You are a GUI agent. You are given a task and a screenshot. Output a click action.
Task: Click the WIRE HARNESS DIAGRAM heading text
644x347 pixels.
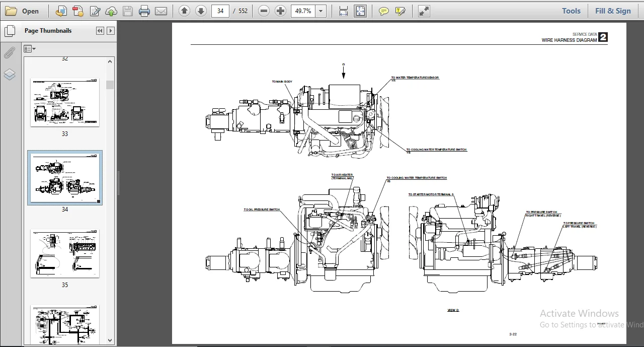569,40
